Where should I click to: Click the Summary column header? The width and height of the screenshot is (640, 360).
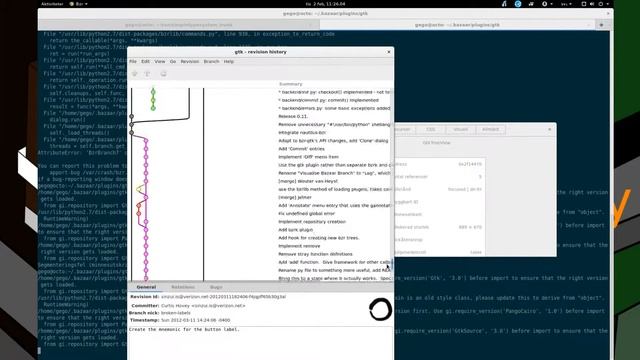[291, 84]
